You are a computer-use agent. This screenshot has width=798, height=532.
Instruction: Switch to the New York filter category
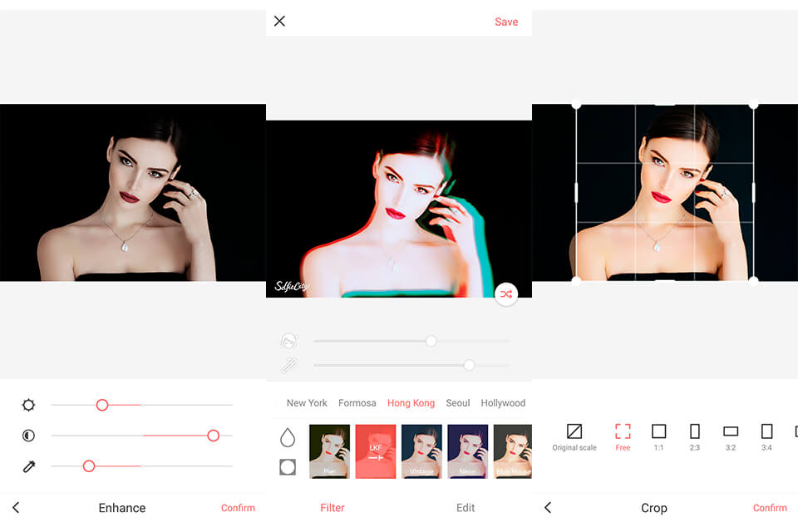(307, 402)
